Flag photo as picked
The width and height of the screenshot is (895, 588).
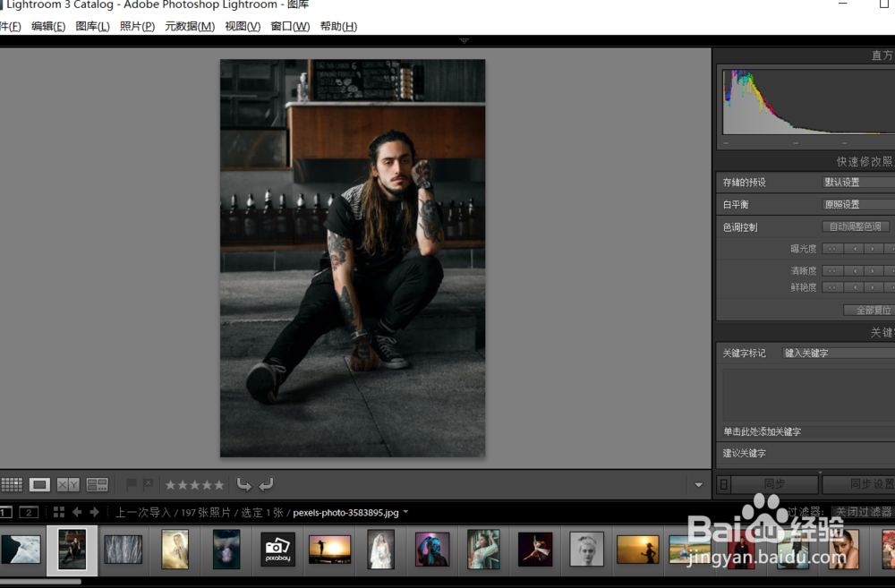click(132, 485)
